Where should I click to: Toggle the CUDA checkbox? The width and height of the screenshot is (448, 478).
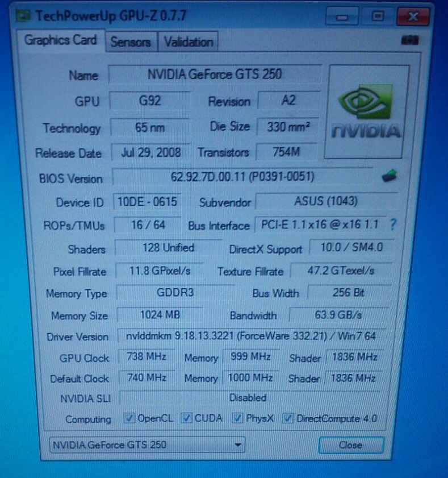tap(186, 418)
